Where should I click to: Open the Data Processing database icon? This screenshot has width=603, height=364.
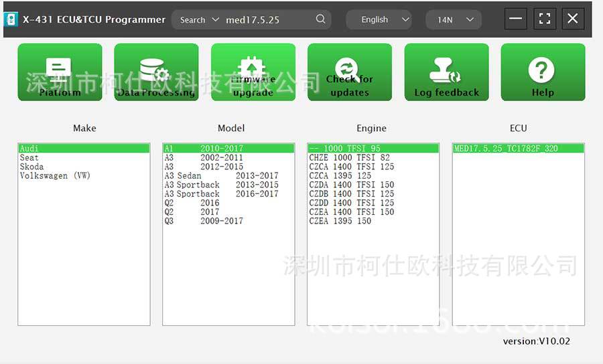(x=157, y=72)
